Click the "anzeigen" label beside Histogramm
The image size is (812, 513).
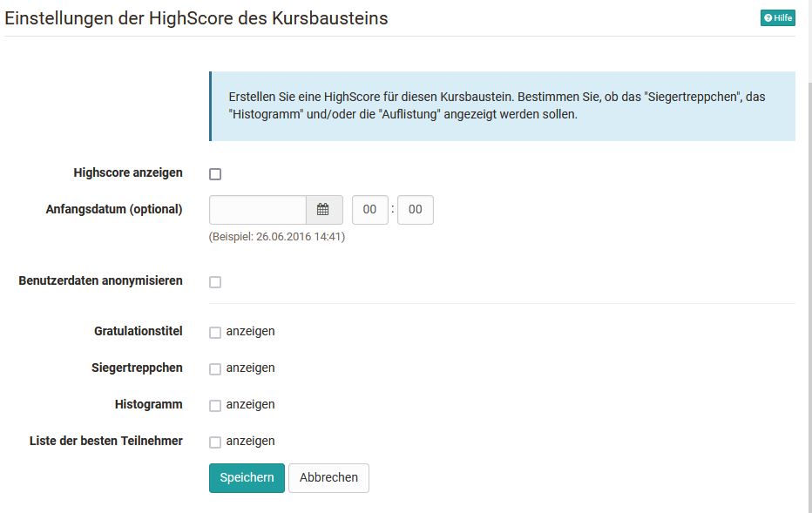(x=251, y=404)
